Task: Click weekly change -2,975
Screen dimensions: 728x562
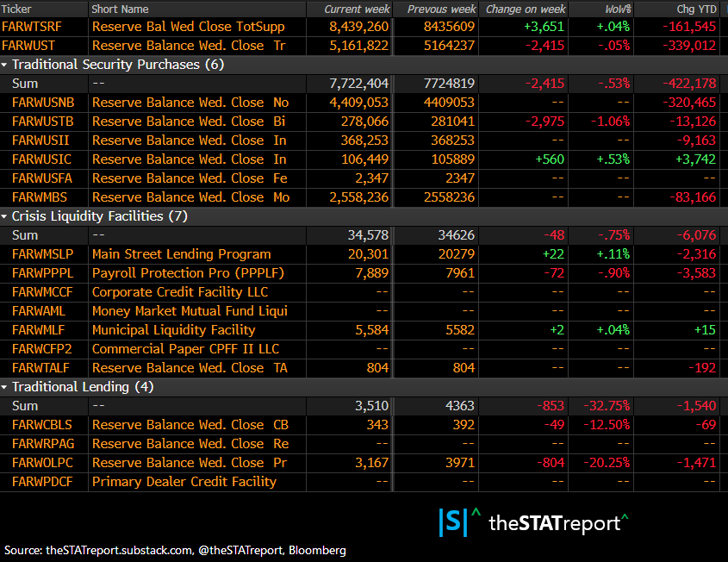Action: click(x=545, y=122)
